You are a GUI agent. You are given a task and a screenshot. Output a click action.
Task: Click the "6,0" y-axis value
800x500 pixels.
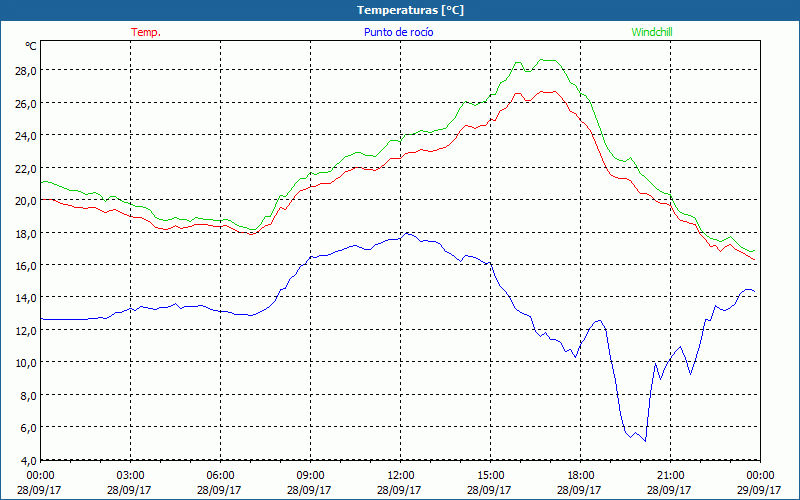click(x=28, y=428)
